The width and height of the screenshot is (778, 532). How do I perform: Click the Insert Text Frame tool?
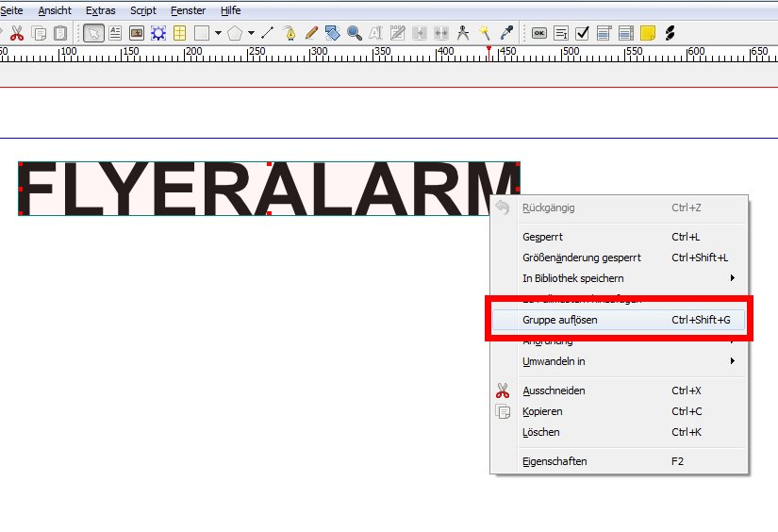click(x=115, y=33)
